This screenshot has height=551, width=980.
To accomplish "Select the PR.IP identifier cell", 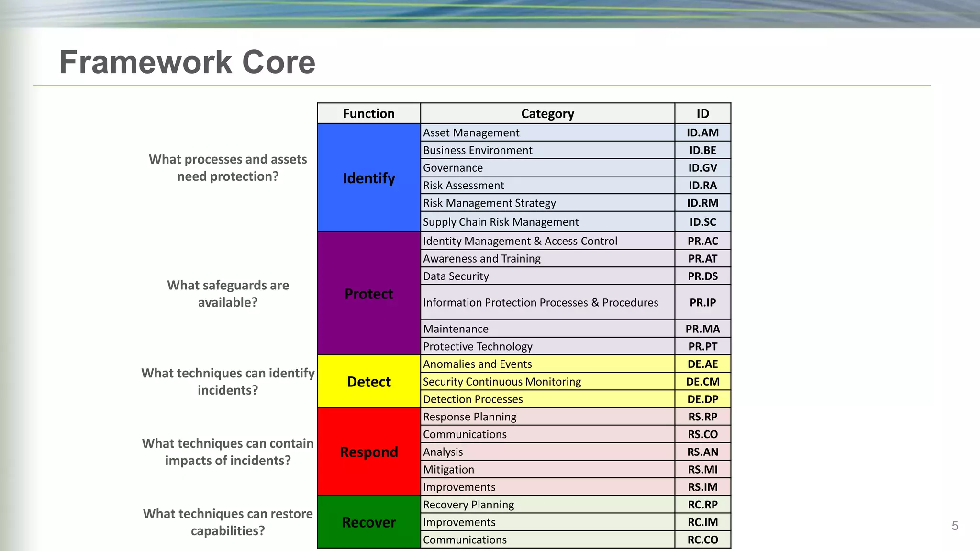I will pyautogui.click(x=703, y=302).
